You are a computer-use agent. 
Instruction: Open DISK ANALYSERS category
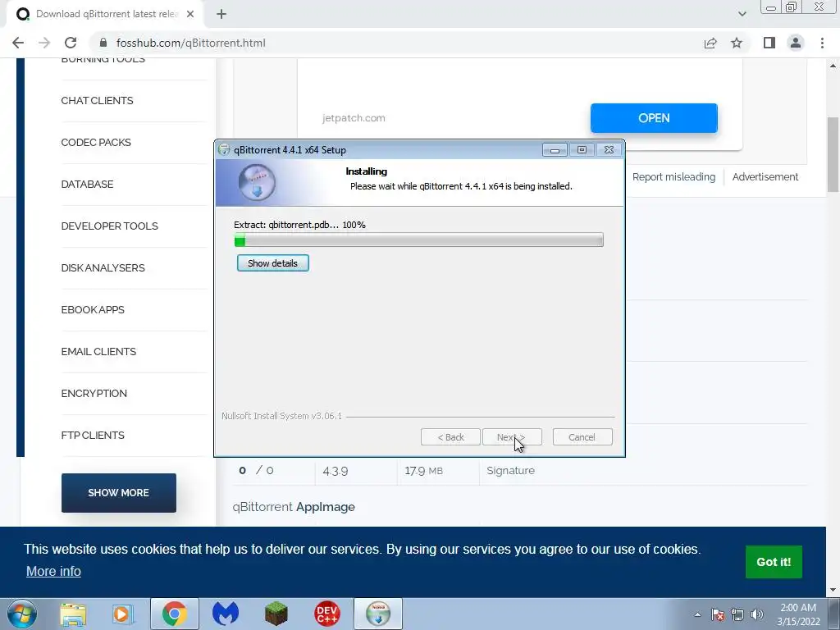103,268
